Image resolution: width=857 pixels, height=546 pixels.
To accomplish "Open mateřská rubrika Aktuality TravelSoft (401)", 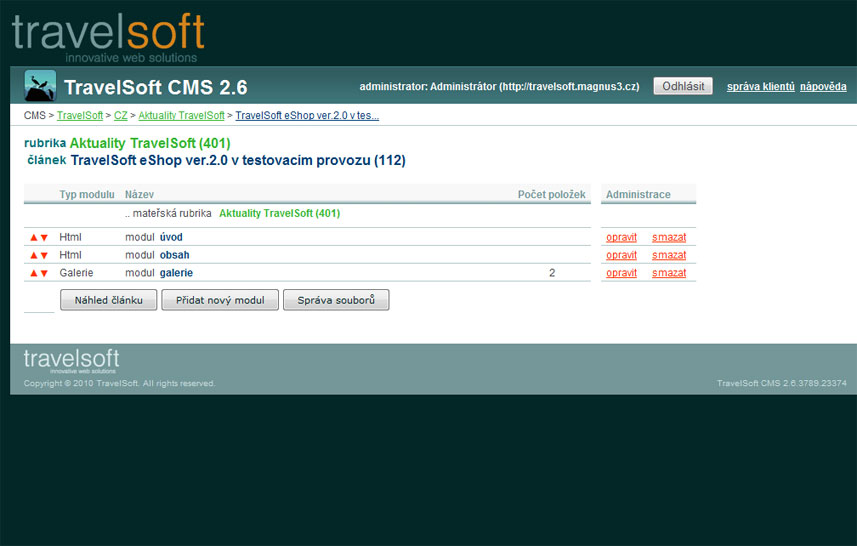I will click(x=279, y=213).
